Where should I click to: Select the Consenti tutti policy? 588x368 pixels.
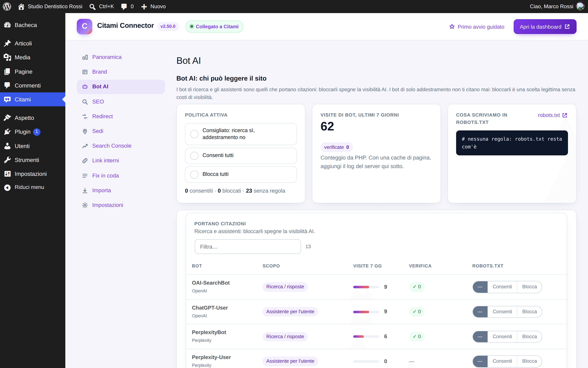point(241,156)
